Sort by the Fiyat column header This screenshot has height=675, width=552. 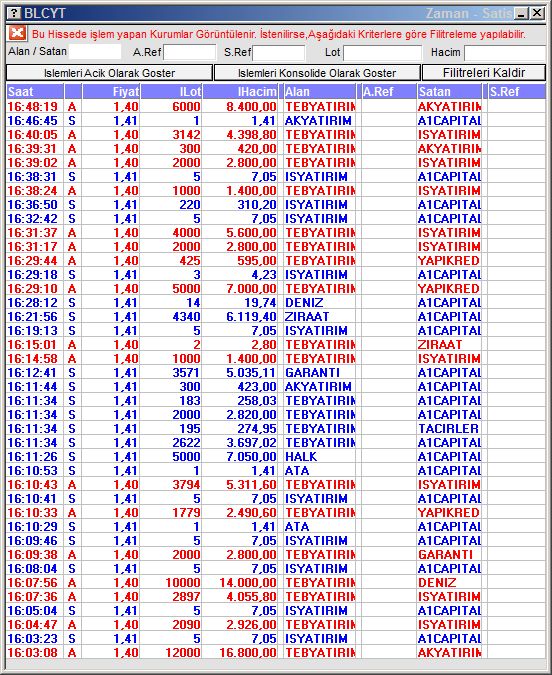click(111, 92)
